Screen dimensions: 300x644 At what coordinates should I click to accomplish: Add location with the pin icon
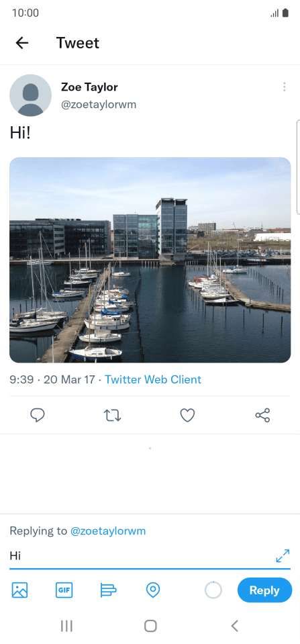coord(152,590)
